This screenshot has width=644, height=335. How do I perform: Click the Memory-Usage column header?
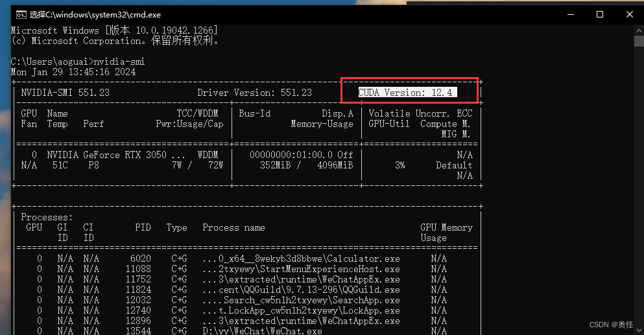point(322,124)
